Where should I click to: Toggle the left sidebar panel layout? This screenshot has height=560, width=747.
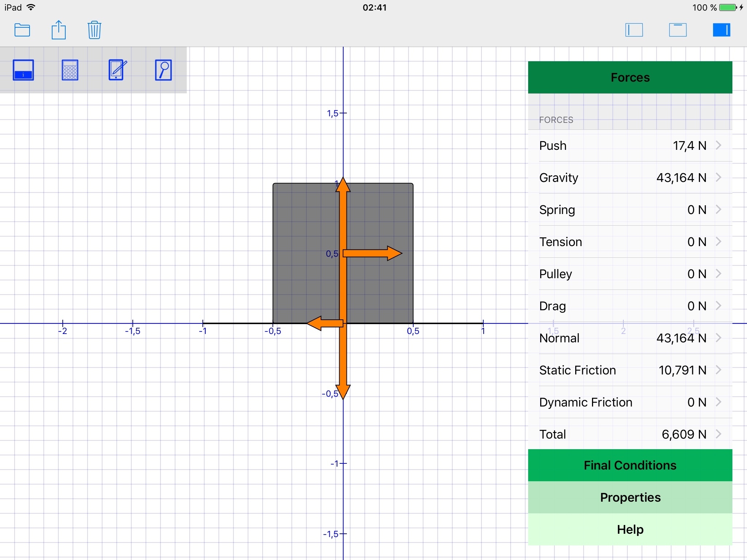click(x=634, y=30)
